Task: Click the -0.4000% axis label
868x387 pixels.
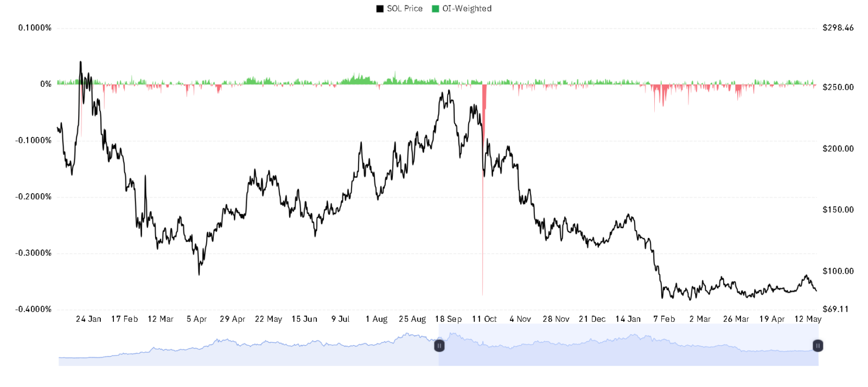Action: pyautogui.click(x=33, y=309)
